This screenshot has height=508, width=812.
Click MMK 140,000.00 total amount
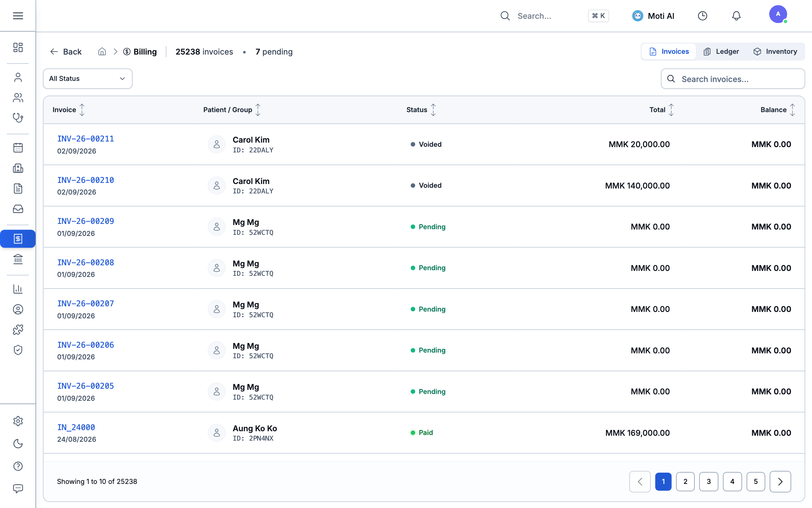[637, 186]
